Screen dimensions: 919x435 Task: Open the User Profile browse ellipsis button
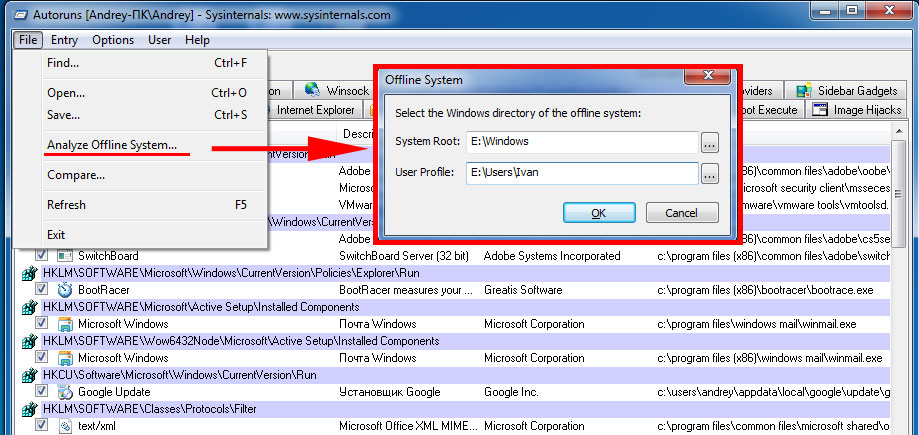[709, 174]
